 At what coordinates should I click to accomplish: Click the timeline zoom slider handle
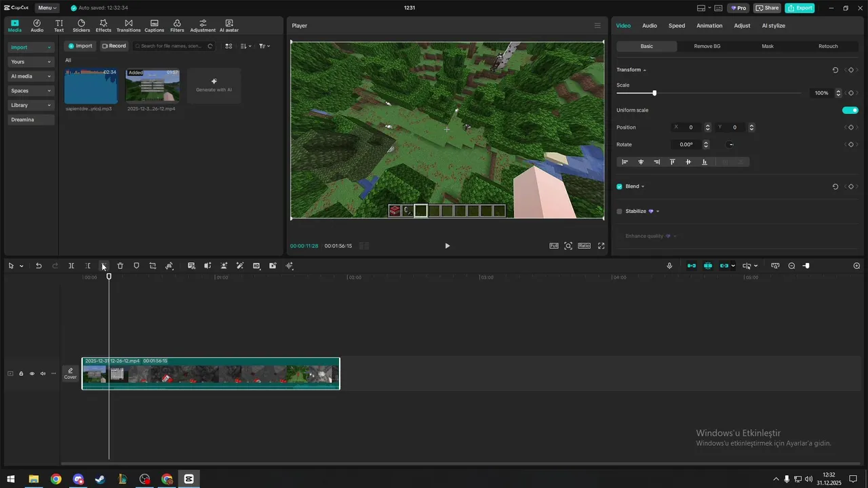[806, 266]
